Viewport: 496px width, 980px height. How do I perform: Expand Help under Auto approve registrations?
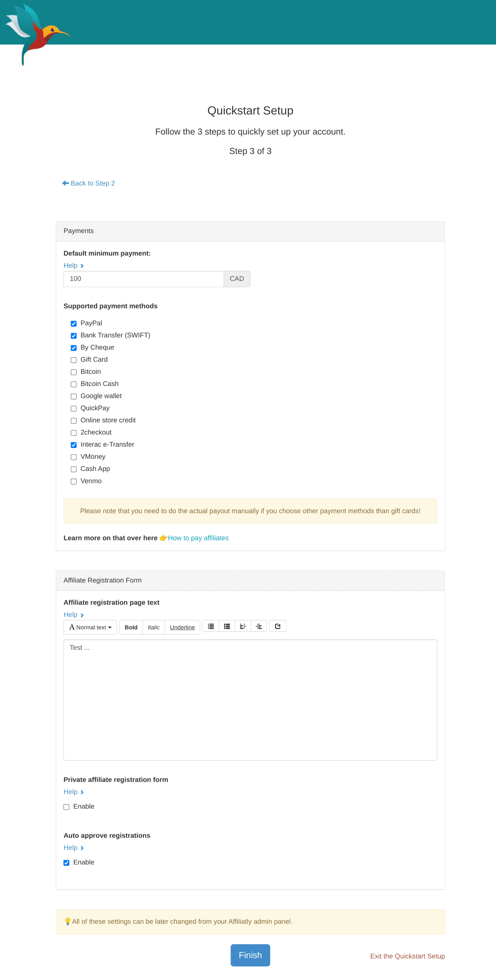coord(74,848)
